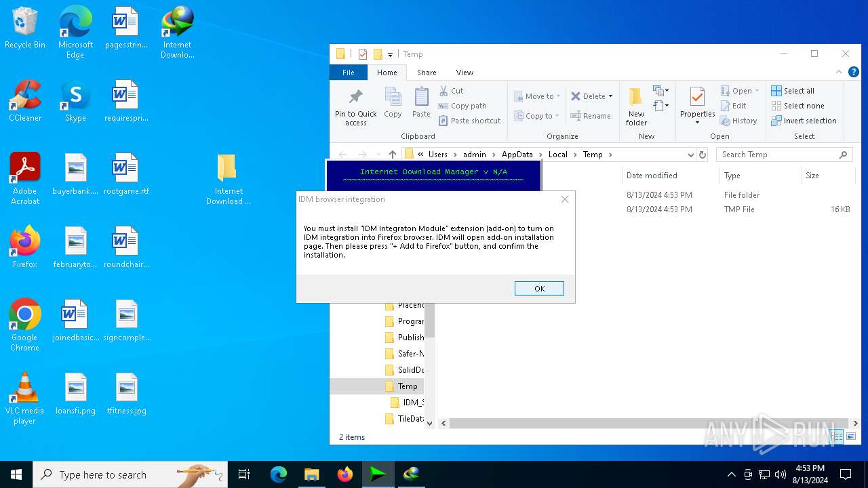
Task: Open Microsoft Edge desktop shortcut
Action: pos(75,32)
